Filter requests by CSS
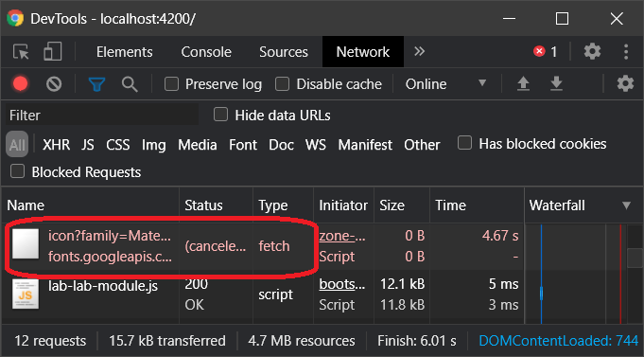This screenshot has height=357, width=644. coord(118,145)
